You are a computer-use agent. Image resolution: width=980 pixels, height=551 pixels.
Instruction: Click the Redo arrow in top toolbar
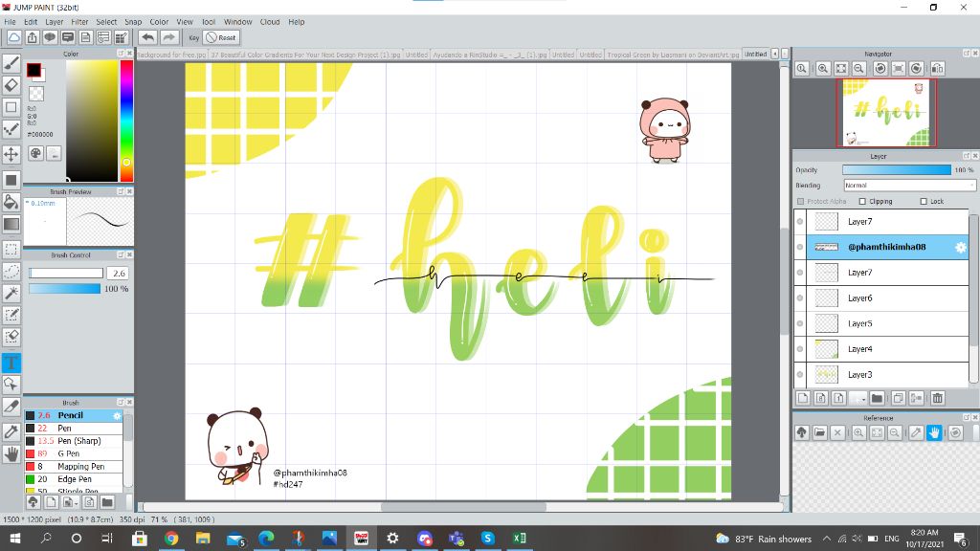pyautogui.click(x=168, y=37)
